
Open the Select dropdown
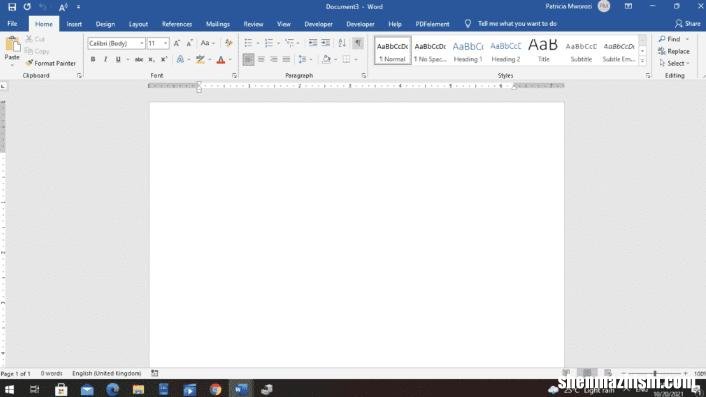pyautogui.click(x=674, y=63)
